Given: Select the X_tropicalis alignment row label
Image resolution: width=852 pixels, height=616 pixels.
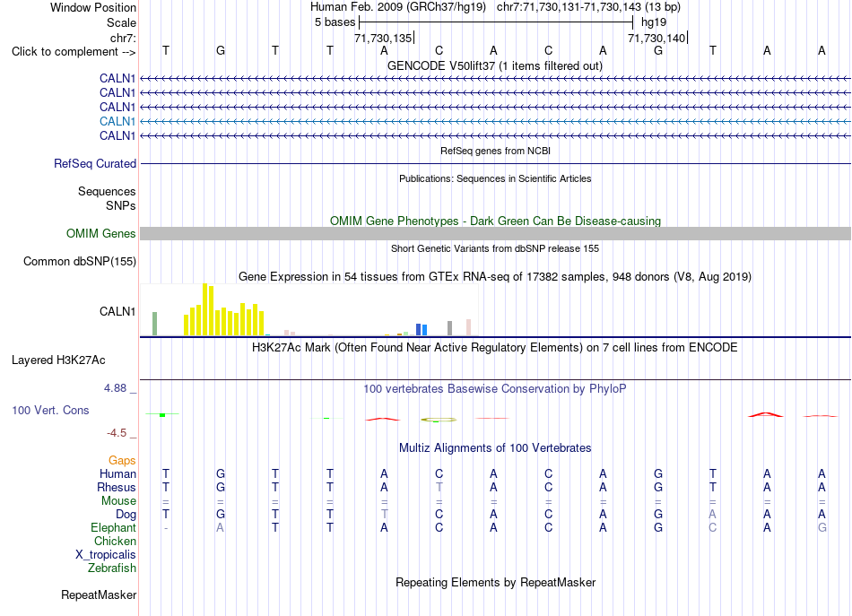Looking at the screenshot, I should (x=106, y=555).
